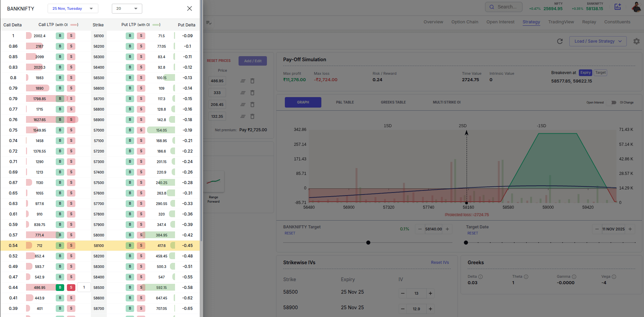Open the P&L TABLE tab
The image size is (644, 317).
tap(345, 102)
